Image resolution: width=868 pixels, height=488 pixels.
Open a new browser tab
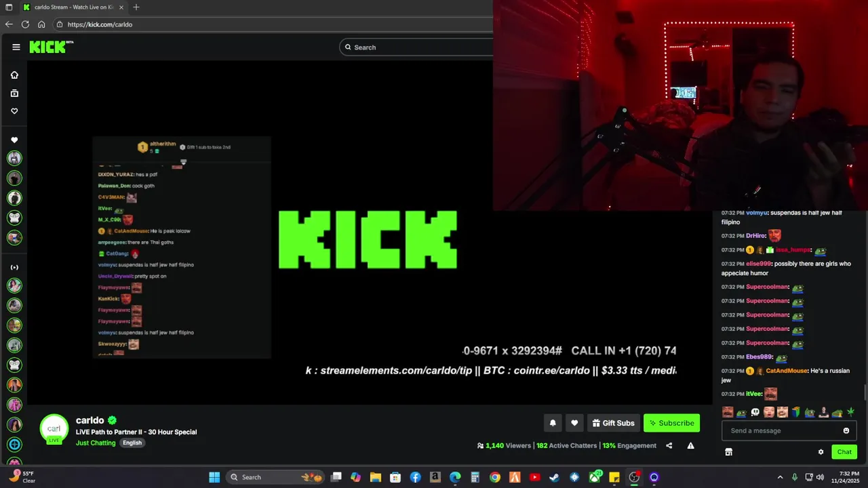tap(136, 7)
